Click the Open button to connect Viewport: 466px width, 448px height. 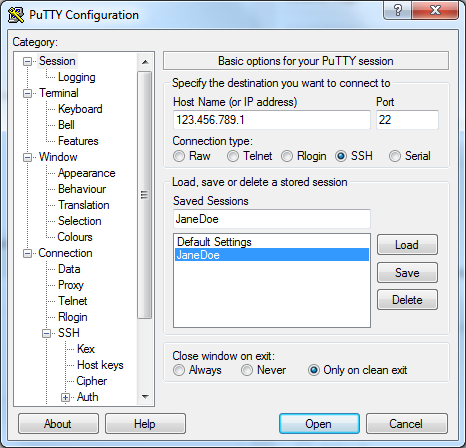point(319,424)
